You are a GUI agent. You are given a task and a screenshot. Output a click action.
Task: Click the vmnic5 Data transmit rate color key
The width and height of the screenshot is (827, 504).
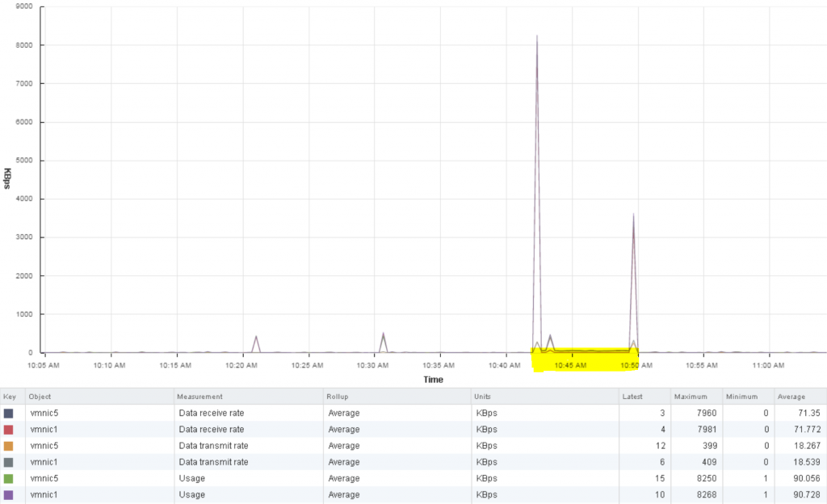8,446
